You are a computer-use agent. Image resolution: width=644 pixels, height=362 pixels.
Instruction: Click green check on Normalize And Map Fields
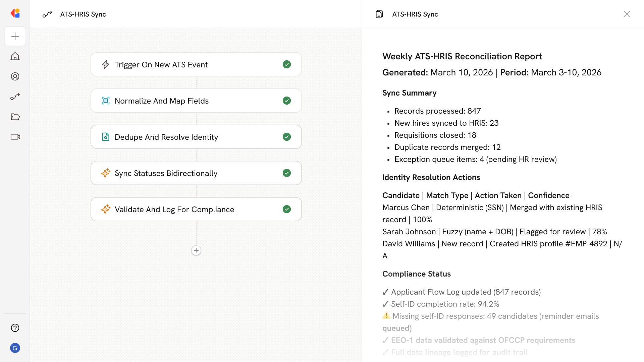pos(286,101)
